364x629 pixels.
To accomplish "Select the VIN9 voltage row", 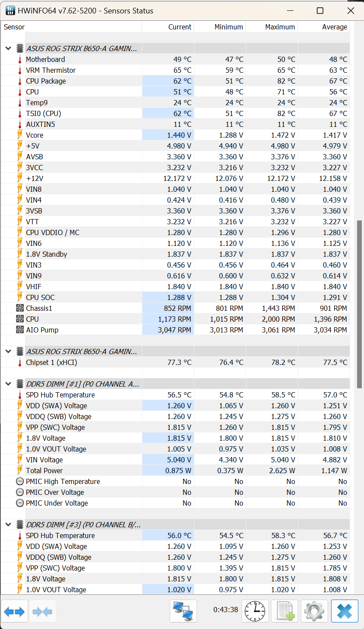I will [x=175, y=276].
